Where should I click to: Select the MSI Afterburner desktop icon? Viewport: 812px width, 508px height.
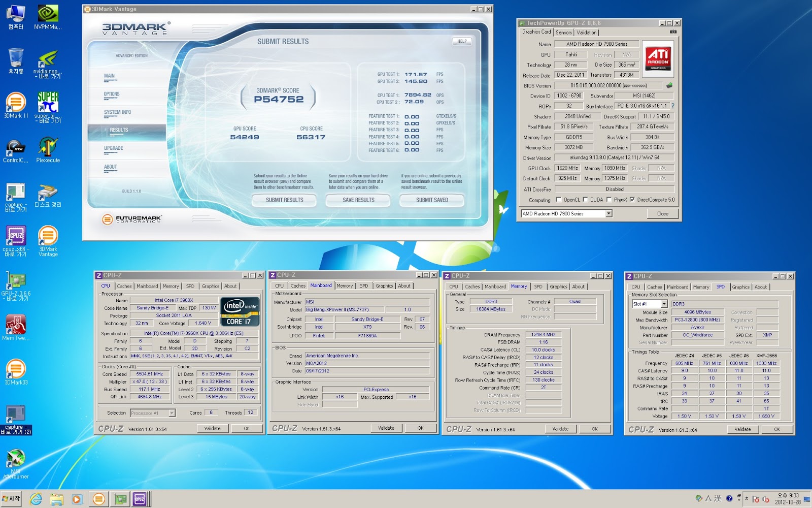coord(16,465)
